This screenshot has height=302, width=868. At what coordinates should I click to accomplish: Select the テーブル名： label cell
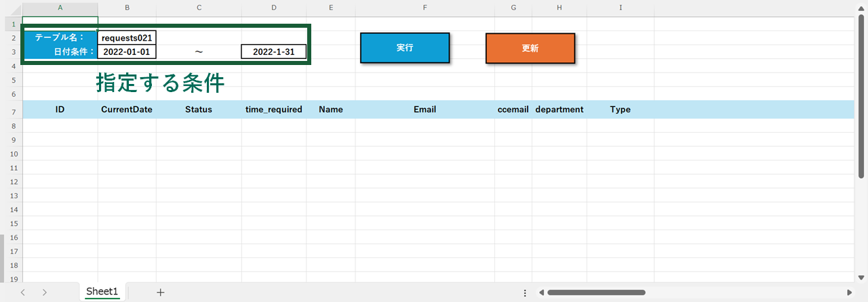61,38
